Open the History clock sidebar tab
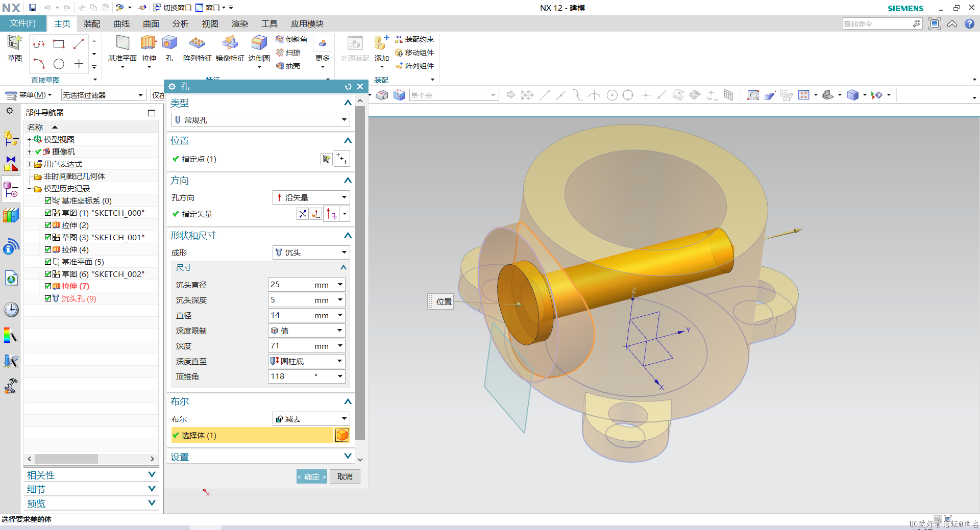980x530 pixels. tap(11, 310)
